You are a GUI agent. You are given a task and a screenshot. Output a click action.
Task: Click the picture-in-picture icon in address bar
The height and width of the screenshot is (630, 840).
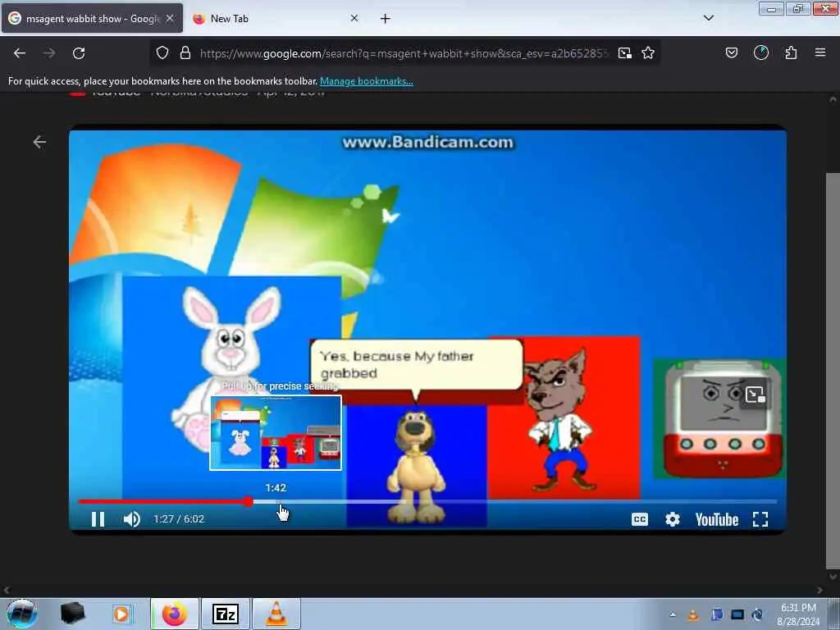click(x=624, y=52)
